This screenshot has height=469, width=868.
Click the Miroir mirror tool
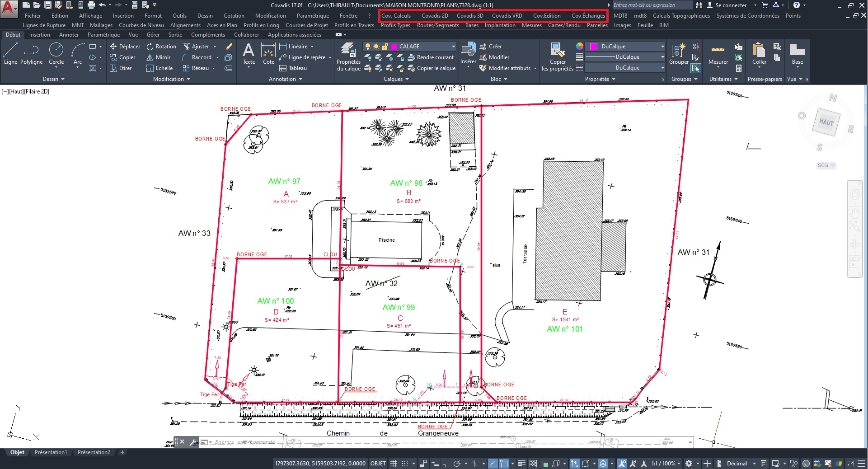pos(159,57)
